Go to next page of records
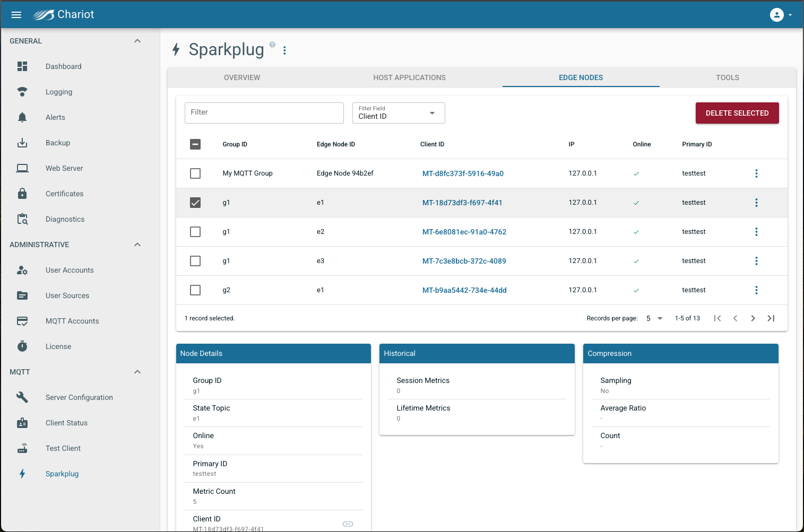The width and height of the screenshot is (804, 532). click(753, 318)
